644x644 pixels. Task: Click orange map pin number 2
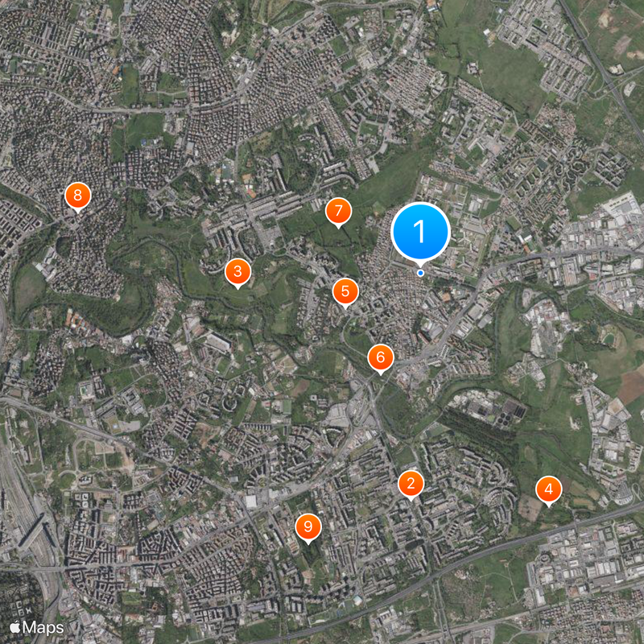point(411,485)
